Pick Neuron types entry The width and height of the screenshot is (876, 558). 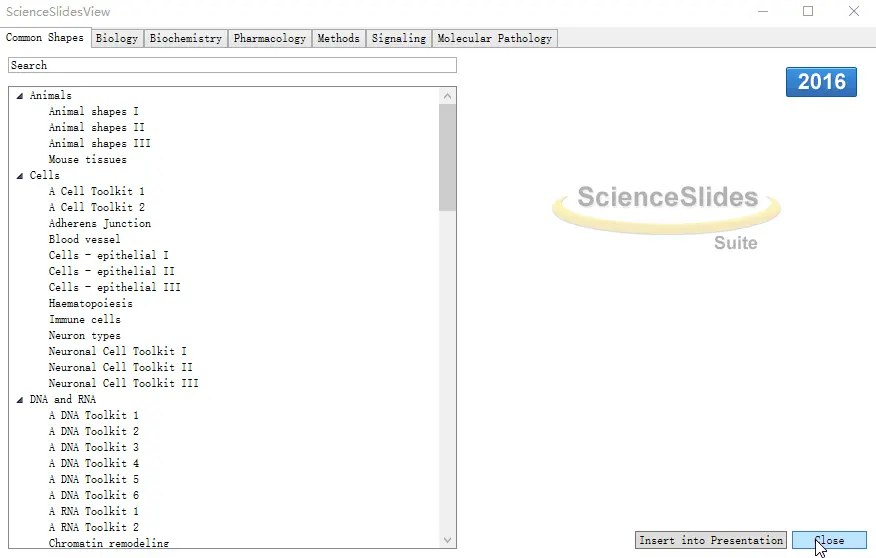84,335
